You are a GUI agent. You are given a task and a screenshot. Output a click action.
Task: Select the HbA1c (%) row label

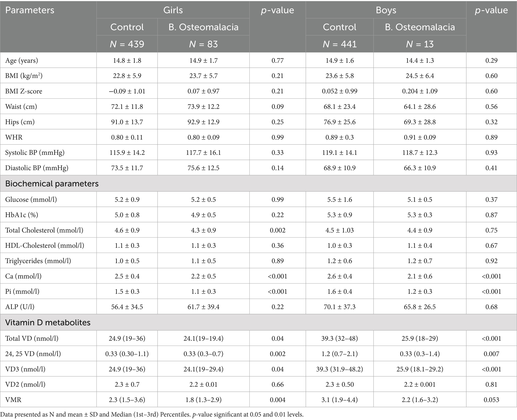pos(22,215)
